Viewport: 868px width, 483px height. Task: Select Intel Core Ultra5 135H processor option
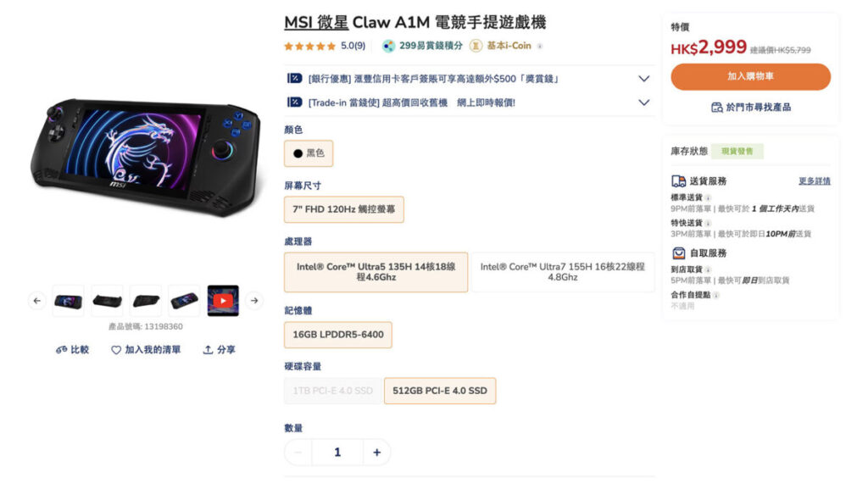click(x=376, y=272)
